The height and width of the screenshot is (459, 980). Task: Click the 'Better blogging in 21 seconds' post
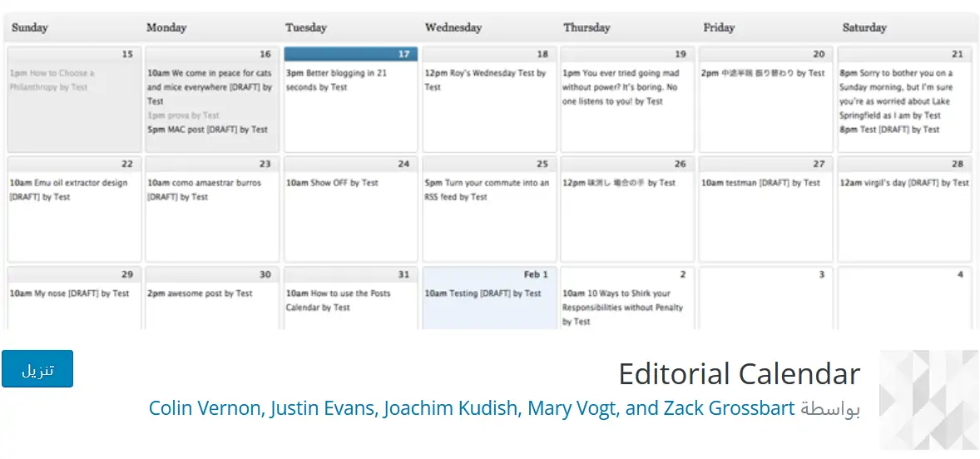coord(336,80)
